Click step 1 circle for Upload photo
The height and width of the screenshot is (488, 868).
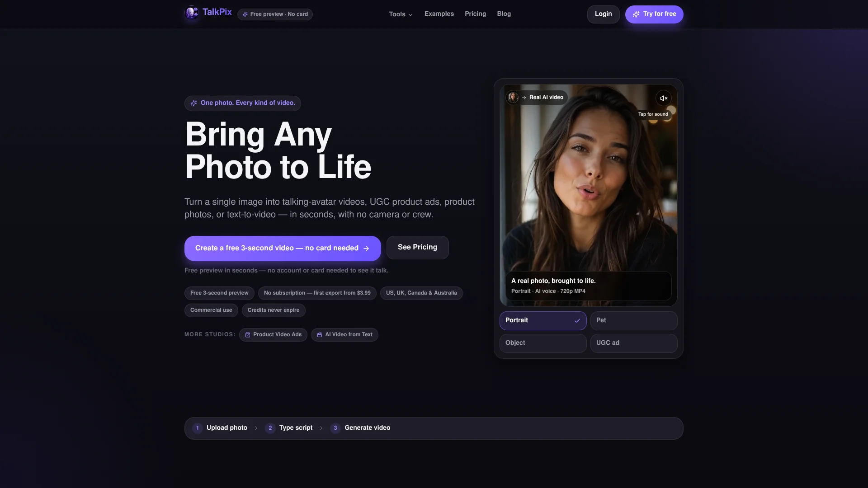(x=198, y=428)
